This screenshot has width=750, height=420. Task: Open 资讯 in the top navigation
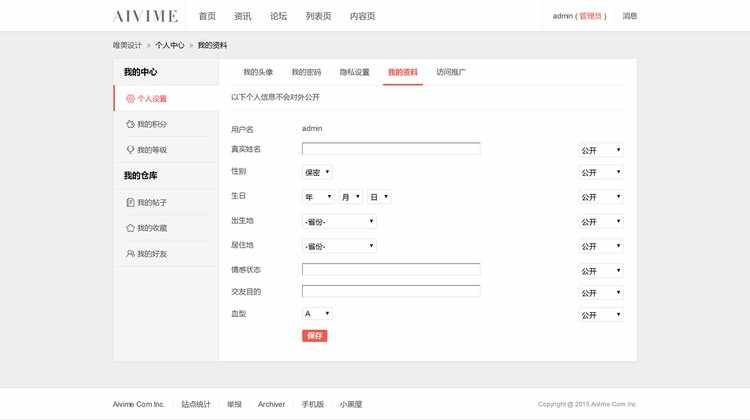tap(243, 16)
